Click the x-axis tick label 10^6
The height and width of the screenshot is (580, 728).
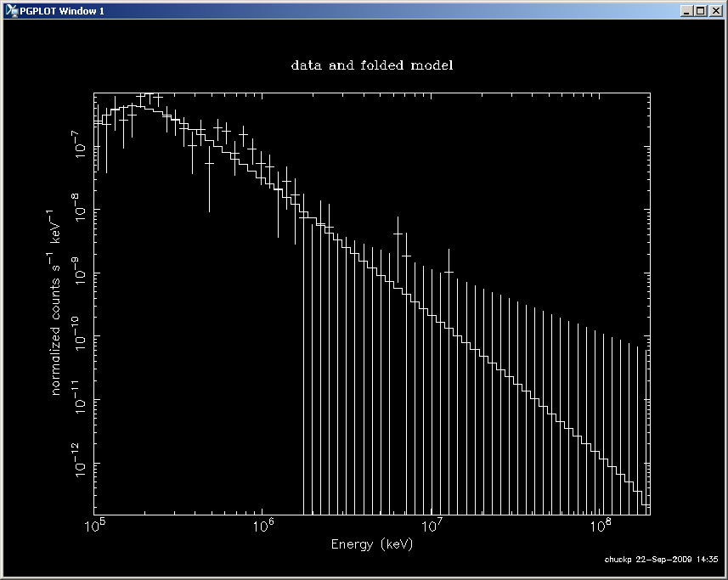click(x=263, y=526)
